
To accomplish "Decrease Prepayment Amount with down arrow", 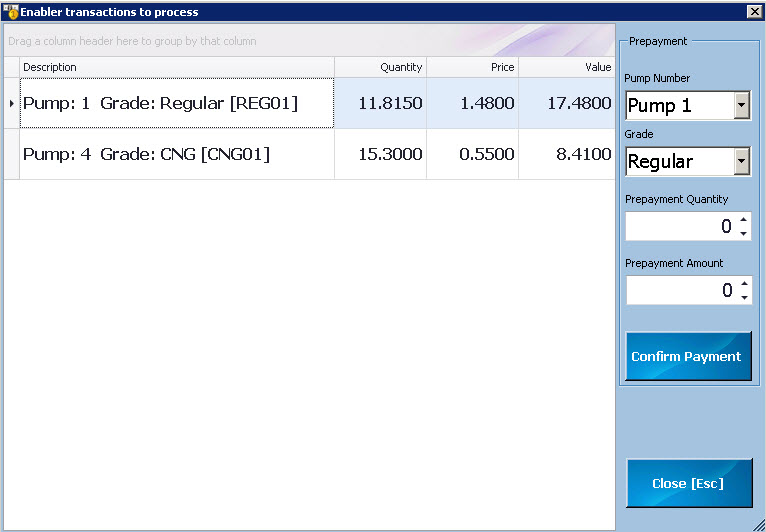I will [744, 297].
